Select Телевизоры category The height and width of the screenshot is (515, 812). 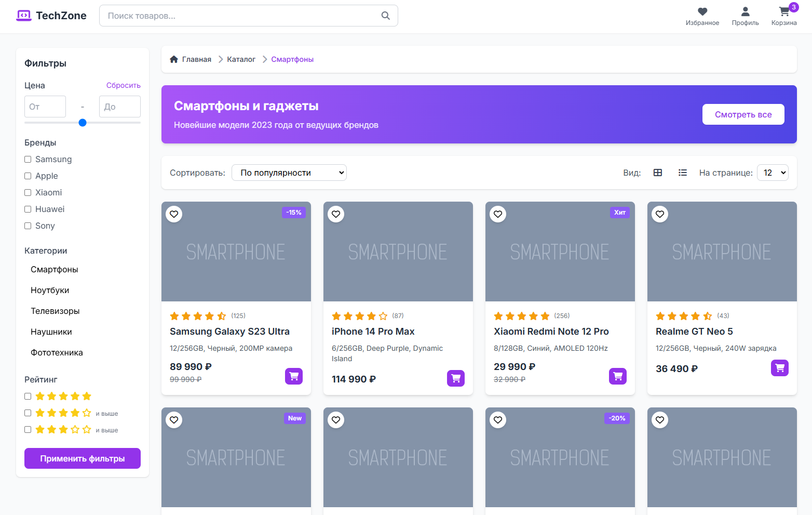(55, 311)
